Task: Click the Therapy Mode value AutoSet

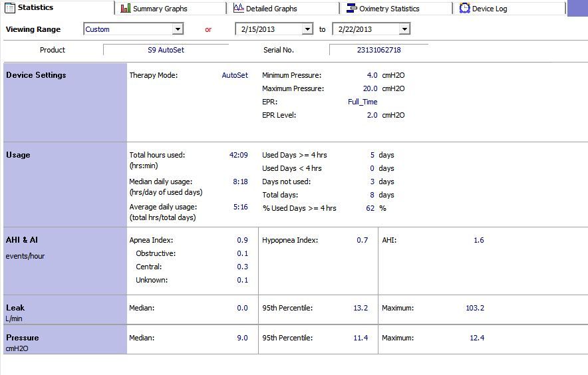Action: tap(235, 75)
